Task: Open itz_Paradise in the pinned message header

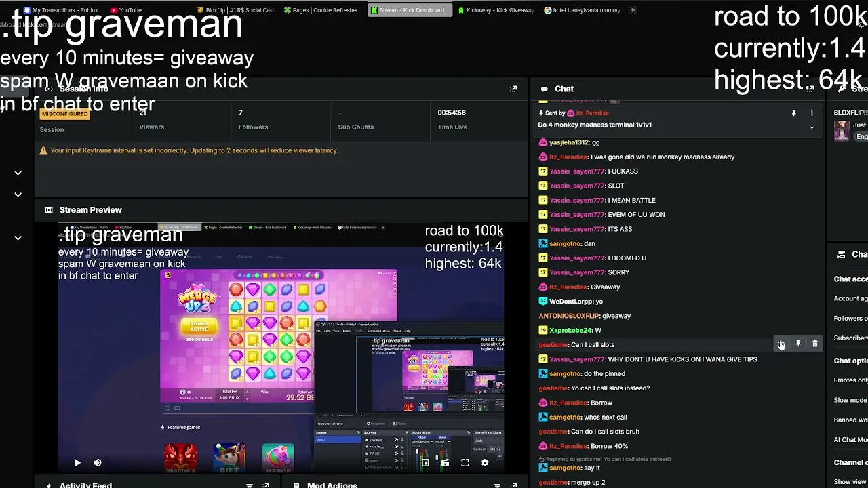Action: coord(592,113)
